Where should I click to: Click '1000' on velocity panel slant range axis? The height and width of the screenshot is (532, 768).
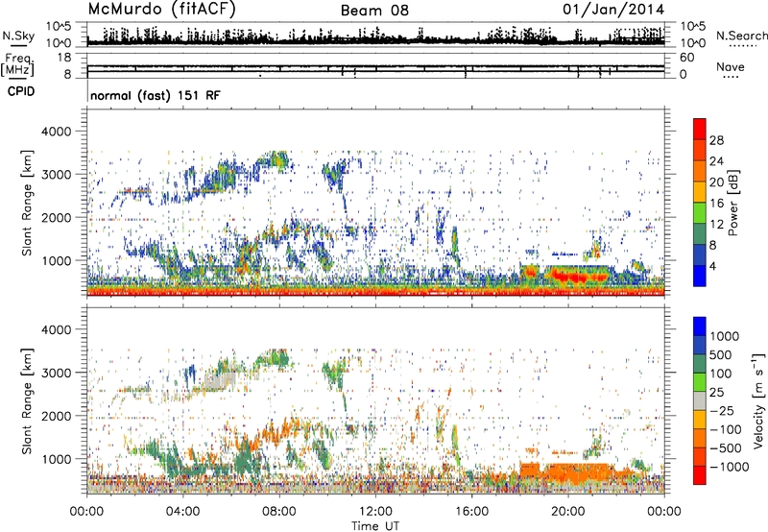tap(57, 459)
